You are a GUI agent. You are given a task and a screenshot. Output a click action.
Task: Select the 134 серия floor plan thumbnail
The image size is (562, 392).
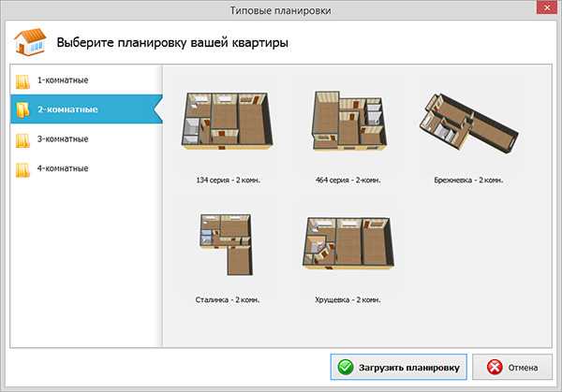pyautogui.click(x=221, y=122)
